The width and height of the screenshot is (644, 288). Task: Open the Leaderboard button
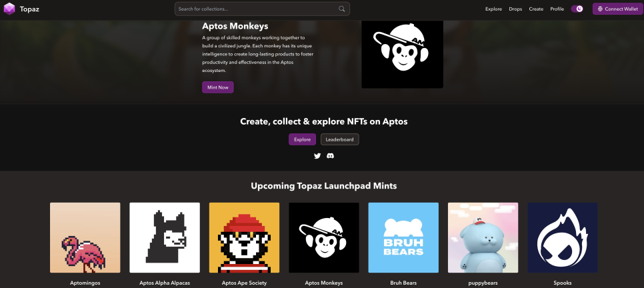coord(339,139)
